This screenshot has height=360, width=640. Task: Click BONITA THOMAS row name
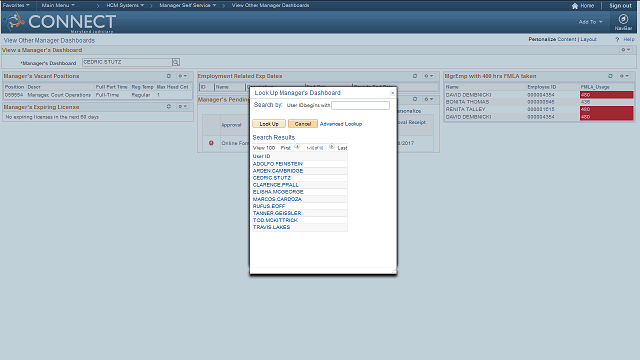(467, 102)
